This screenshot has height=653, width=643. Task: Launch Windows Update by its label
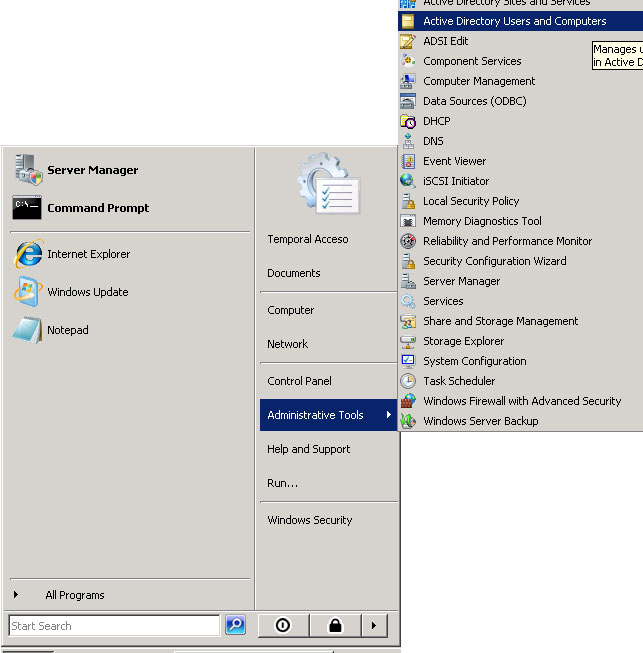tap(88, 292)
